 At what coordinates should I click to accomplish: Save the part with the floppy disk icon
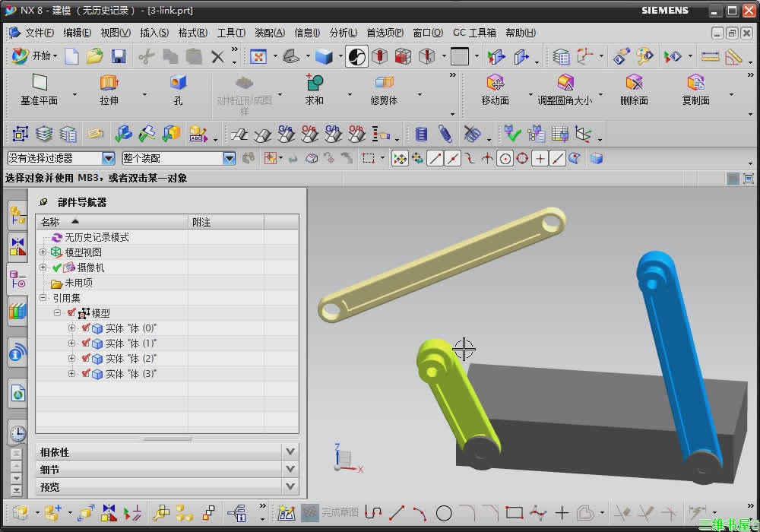pos(119,57)
